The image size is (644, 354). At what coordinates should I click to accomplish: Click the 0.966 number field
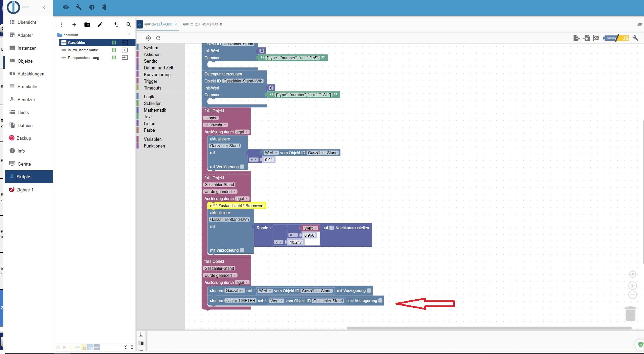[309, 235]
